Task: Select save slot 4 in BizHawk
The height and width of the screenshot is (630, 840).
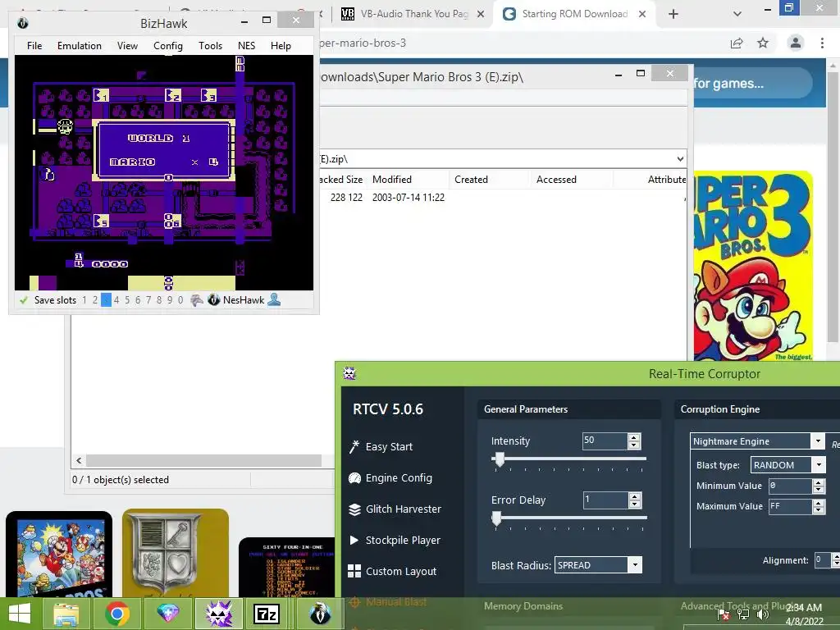Action: pyautogui.click(x=116, y=300)
